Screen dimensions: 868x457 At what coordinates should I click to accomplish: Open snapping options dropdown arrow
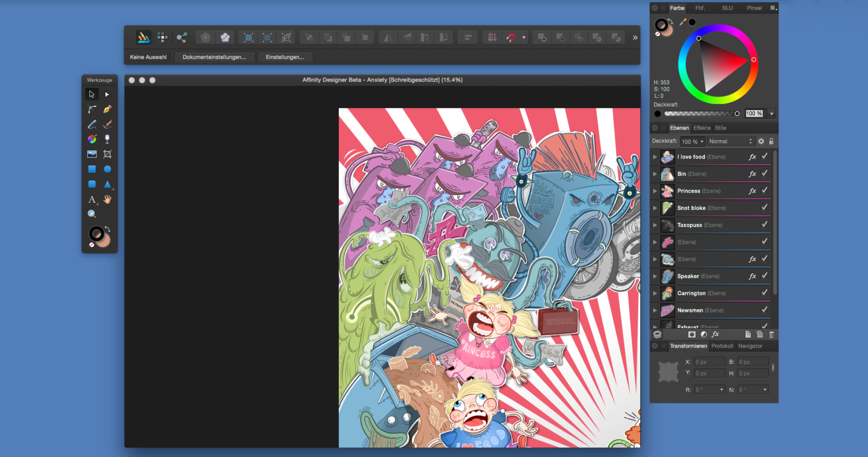click(524, 37)
